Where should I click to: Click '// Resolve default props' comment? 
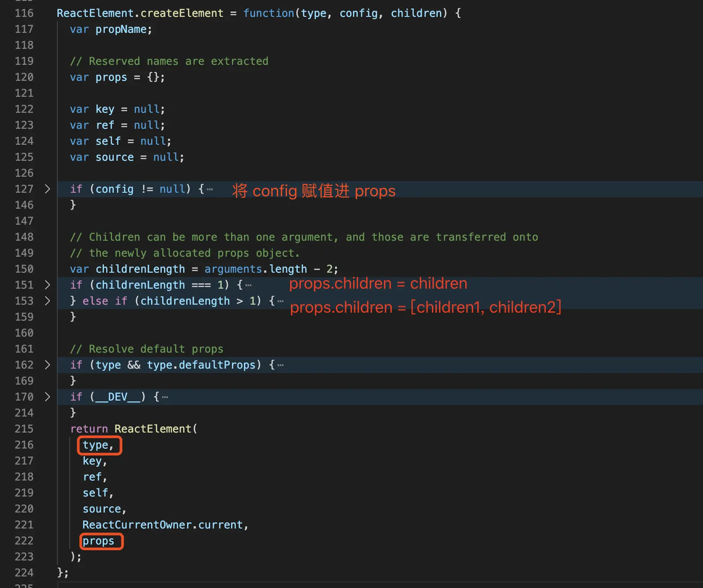pyautogui.click(x=147, y=349)
